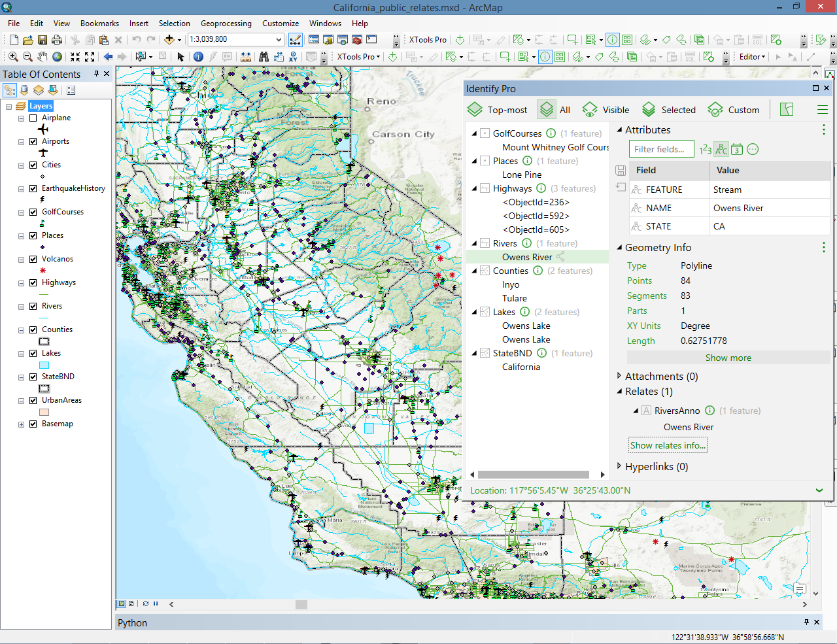Click in the Filter fields input box
This screenshot has width=837, height=644.
[x=661, y=149]
